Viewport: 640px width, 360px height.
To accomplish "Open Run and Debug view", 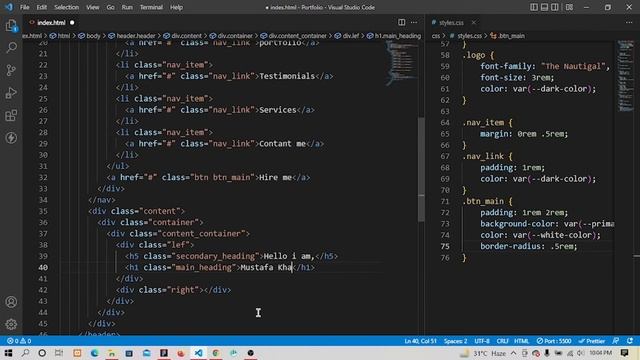I will point(11,93).
